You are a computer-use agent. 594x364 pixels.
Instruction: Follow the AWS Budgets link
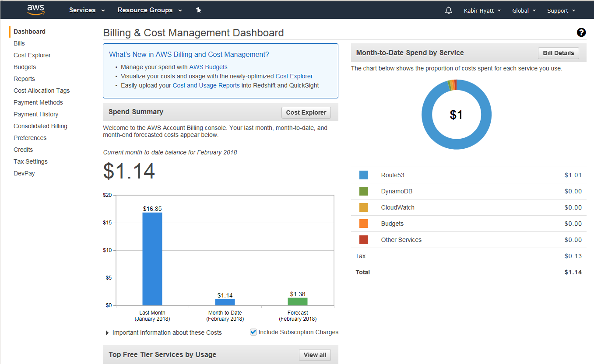(x=208, y=67)
